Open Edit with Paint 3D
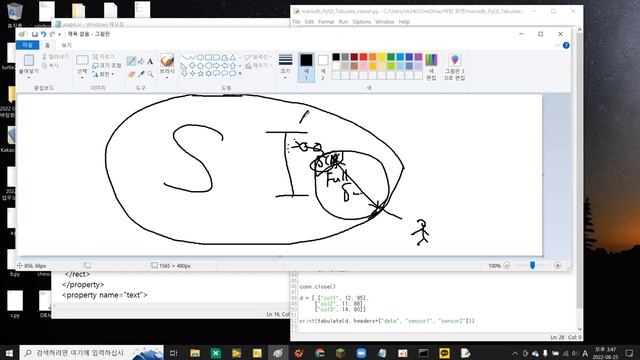This screenshot has width=640, height=360. pos(454,67)
